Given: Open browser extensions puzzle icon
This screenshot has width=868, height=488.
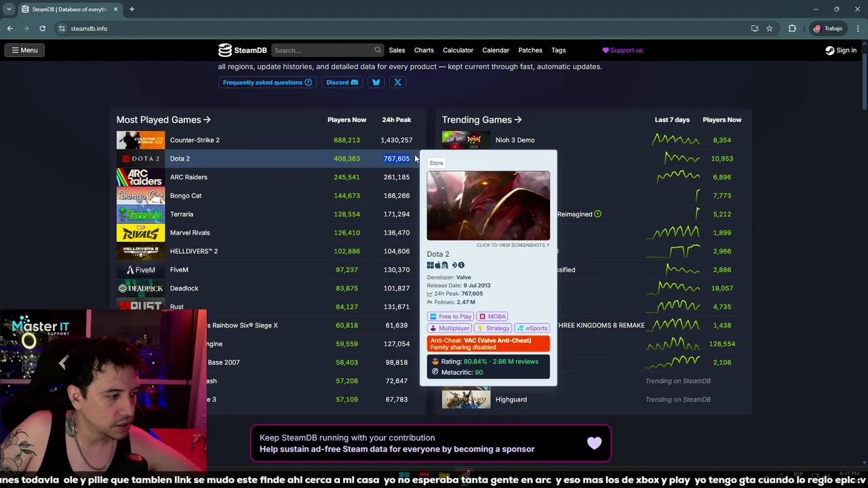Looking at the screenshot, I should (x=792, y=28).
